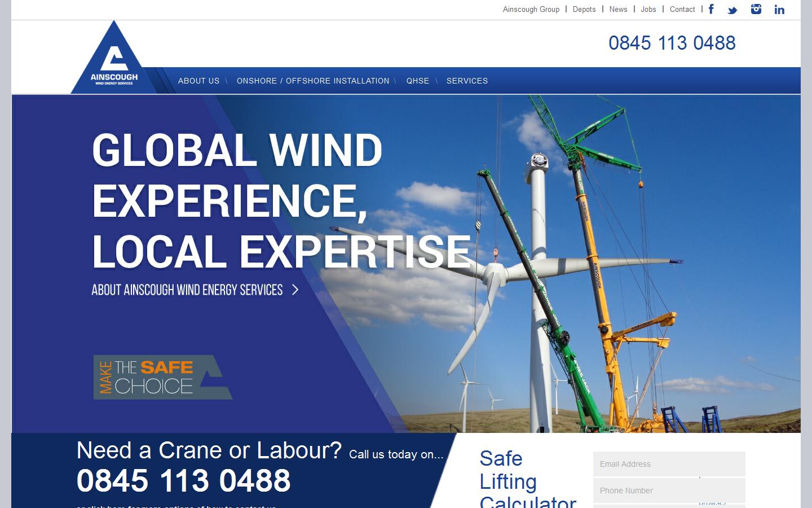Open the Onshore / Offshore Installation menu

(313, 81)
